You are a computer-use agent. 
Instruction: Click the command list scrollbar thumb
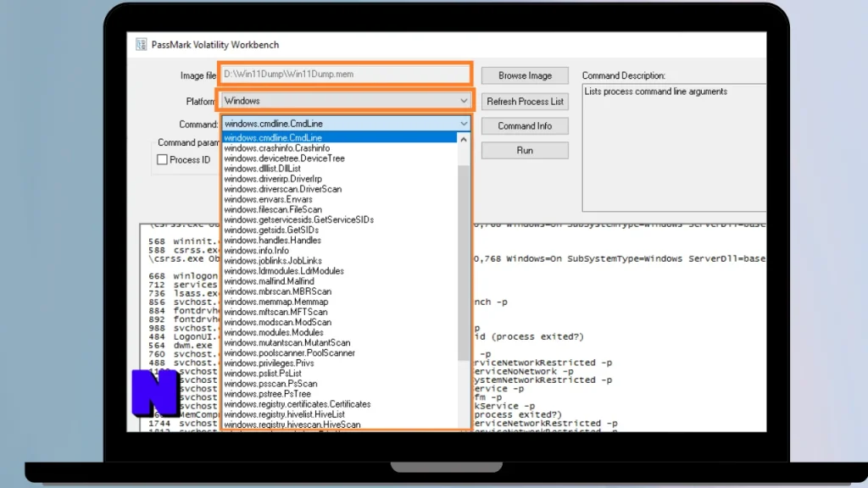(x=464, y=263)
